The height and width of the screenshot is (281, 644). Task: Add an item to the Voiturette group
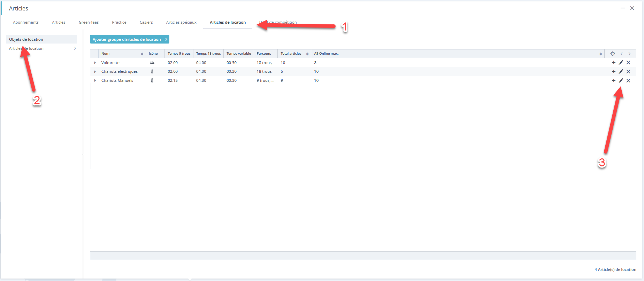click(614, 63)
